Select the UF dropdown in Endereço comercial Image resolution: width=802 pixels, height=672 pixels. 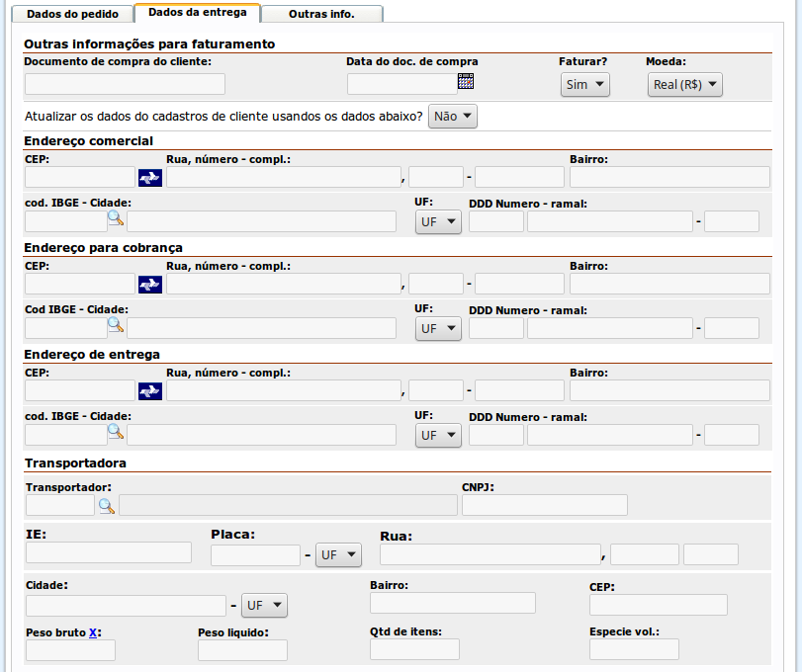tap(438, 222)
